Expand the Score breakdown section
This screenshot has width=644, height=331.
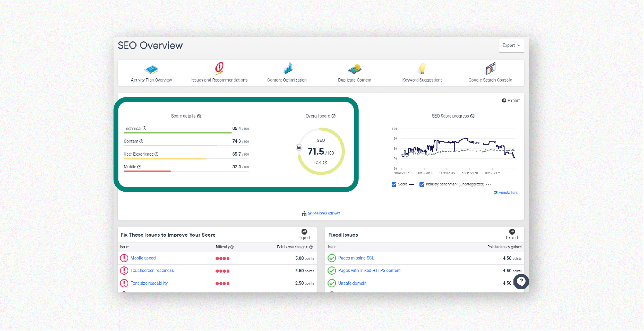323,213
